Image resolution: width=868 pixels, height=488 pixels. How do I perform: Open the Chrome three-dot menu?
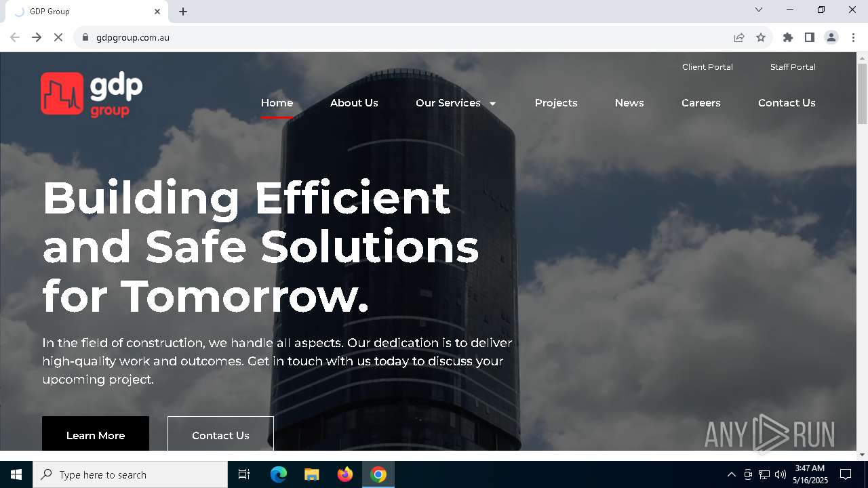(x=853, y=37)
